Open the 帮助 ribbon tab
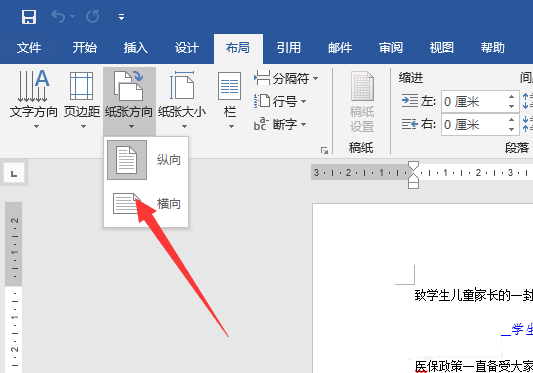 click(x=493, y=48)
